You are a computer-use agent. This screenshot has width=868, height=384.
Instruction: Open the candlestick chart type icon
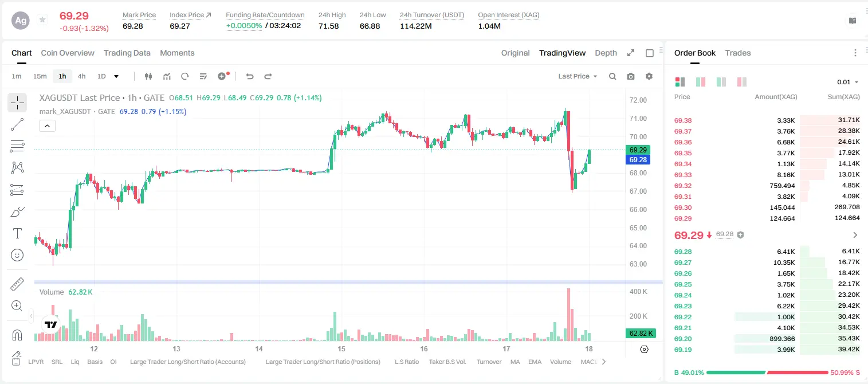pos(148,76)
